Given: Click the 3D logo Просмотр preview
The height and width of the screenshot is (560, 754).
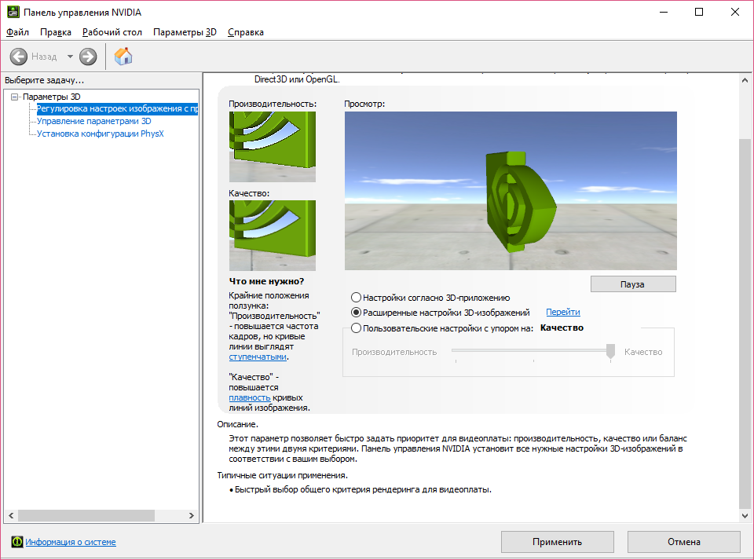Looking at the screenshot, I should tap(511, 191).
